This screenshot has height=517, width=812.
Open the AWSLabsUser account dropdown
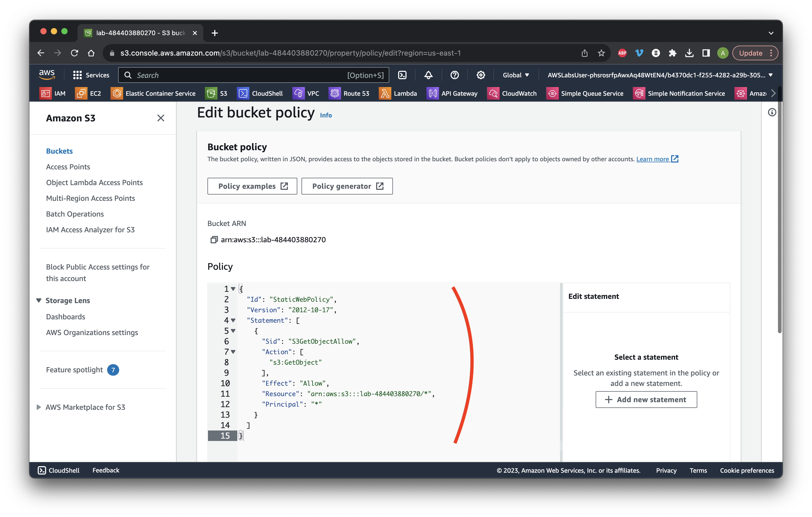(x=660, y=75)
